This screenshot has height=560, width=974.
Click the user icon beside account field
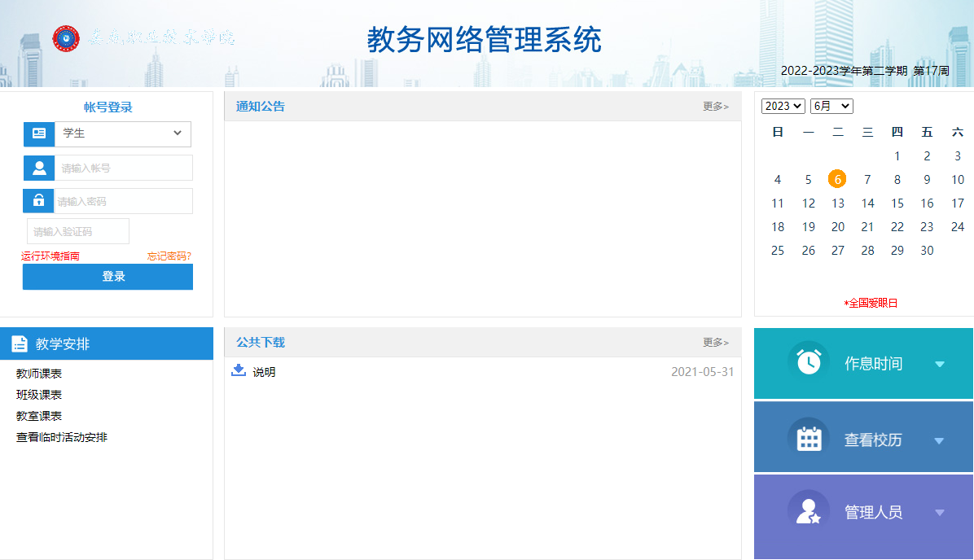(38, 168)
